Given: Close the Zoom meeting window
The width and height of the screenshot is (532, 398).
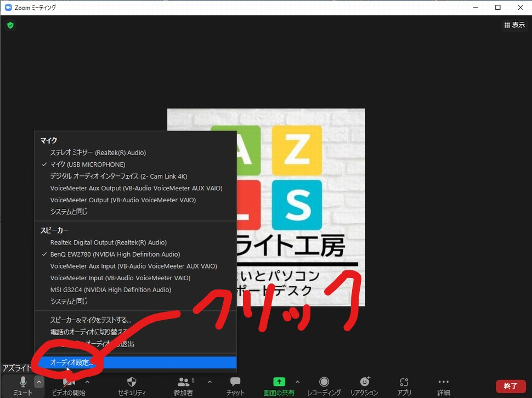Looking at the screenshot, I should [520, 8].
